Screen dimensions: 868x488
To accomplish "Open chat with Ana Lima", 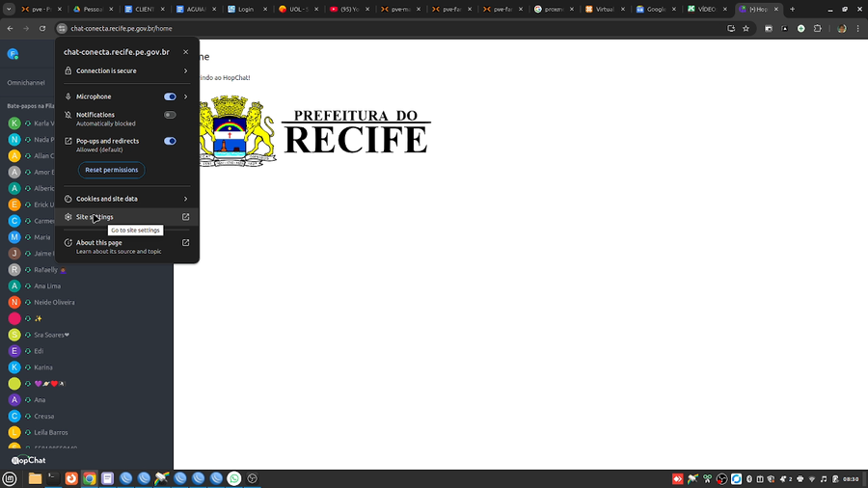I will [x=89, y=286].
